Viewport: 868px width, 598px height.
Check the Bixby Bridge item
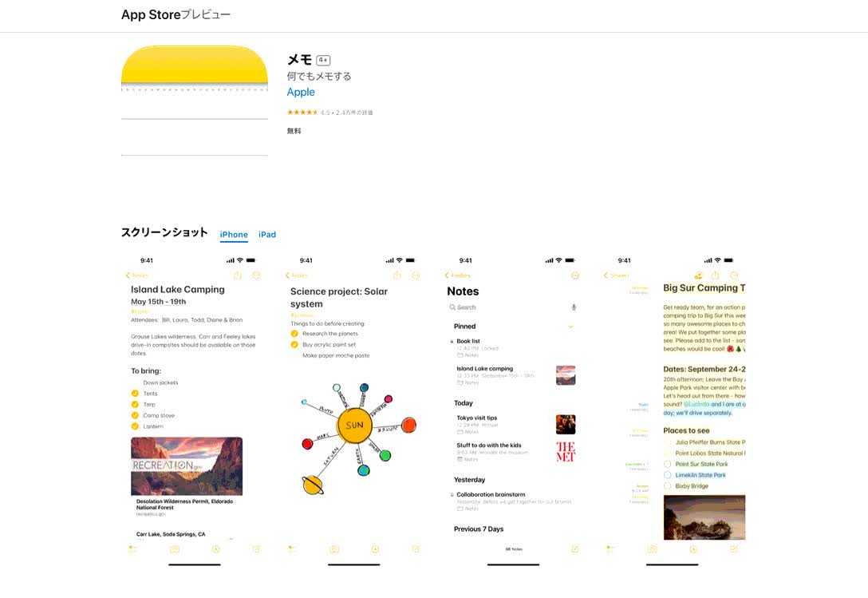(x=667, y=486)
